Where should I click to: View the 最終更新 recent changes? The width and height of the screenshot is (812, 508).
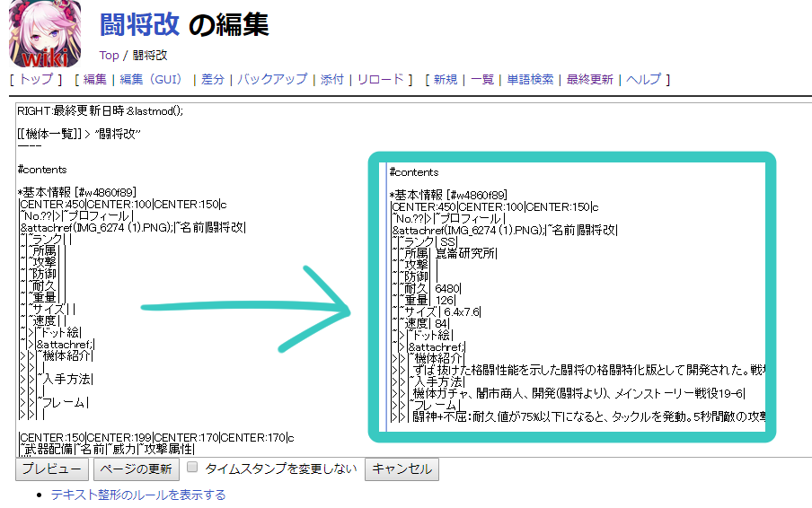(x=589, y=79)
